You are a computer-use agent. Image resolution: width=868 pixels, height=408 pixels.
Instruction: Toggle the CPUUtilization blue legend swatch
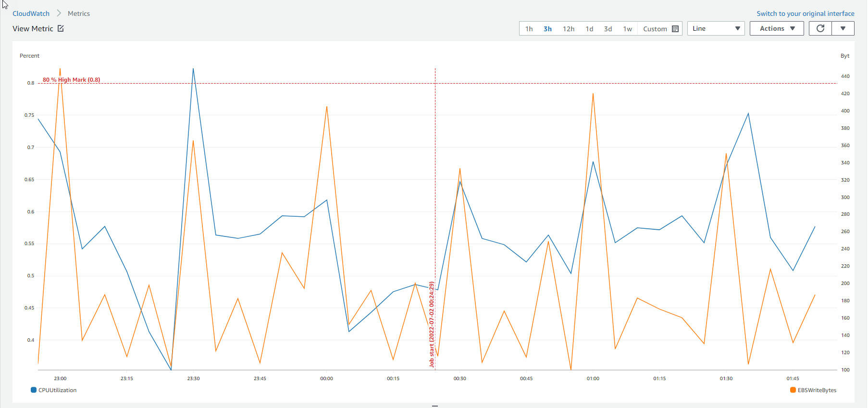(34, 390)
